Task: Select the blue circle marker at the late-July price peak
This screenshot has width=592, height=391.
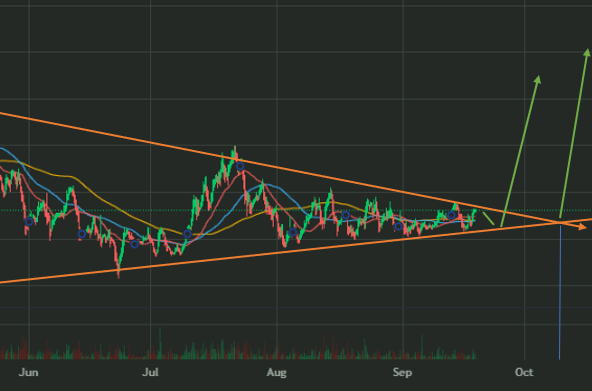Action: pyautogui.click(x=240, y=166)
